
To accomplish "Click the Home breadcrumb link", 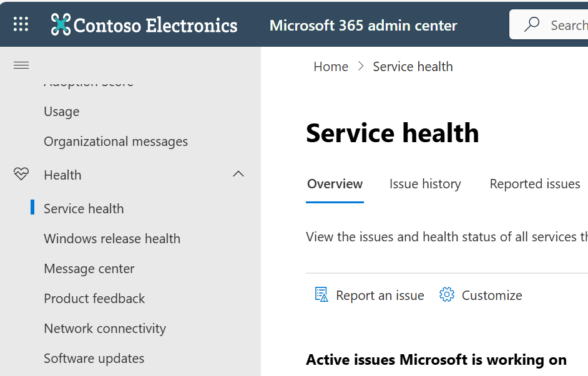I will (x=331, y=67).
